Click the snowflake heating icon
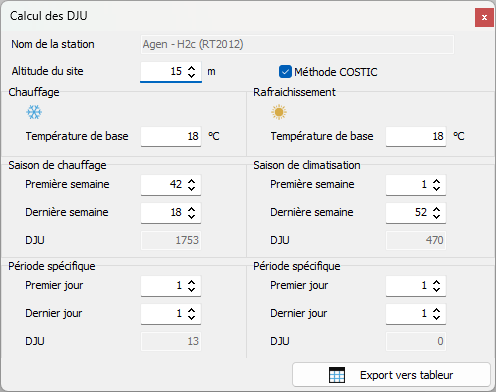The width and height of the screenshot is (496, 392). [34, 112]
